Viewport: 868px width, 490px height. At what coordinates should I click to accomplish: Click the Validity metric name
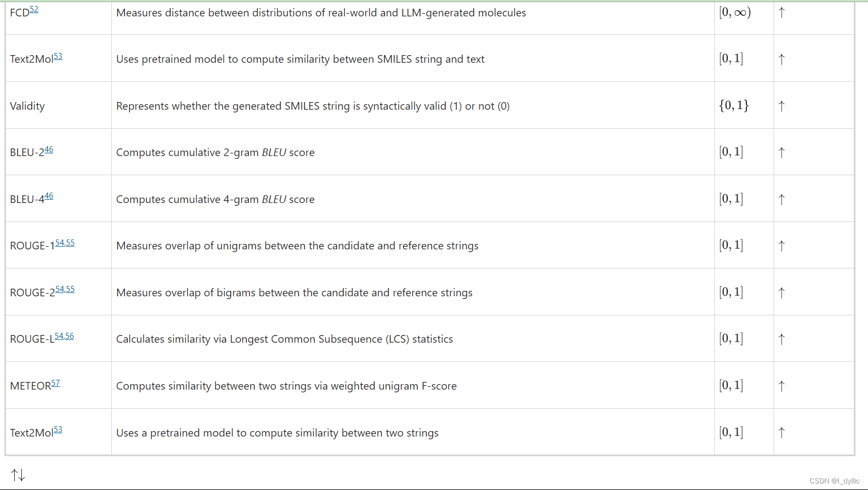[x=27, y=106]
